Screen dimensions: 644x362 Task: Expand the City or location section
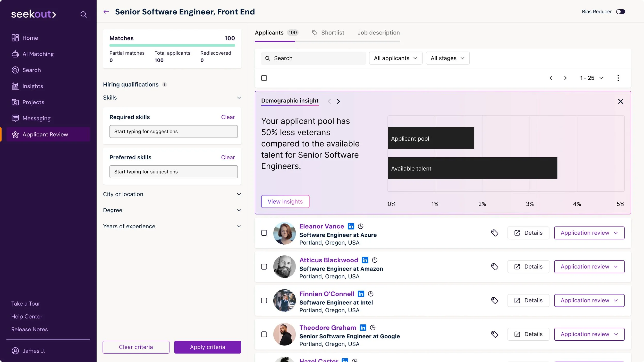172,194
